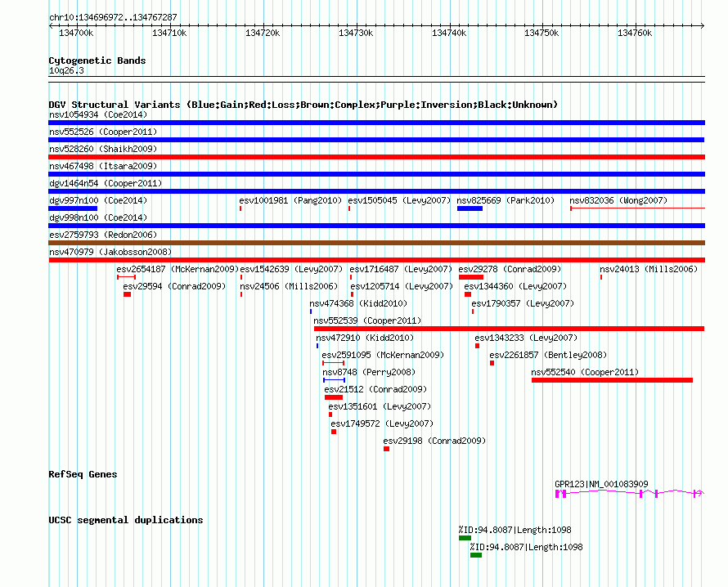Select the esv2261857 (Bentley2008) label
This screenshot has height=587, width=728.
[x=548, y=355]
